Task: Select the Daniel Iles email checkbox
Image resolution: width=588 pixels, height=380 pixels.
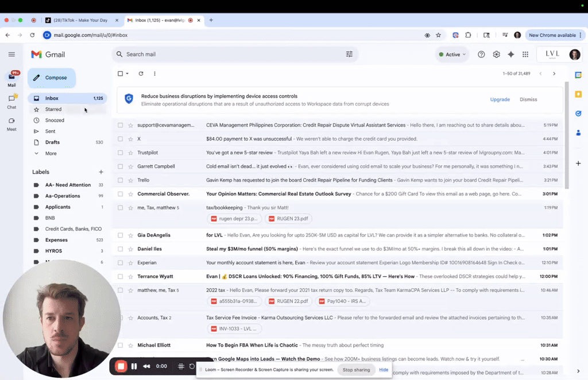Action: tap(120, 249)
